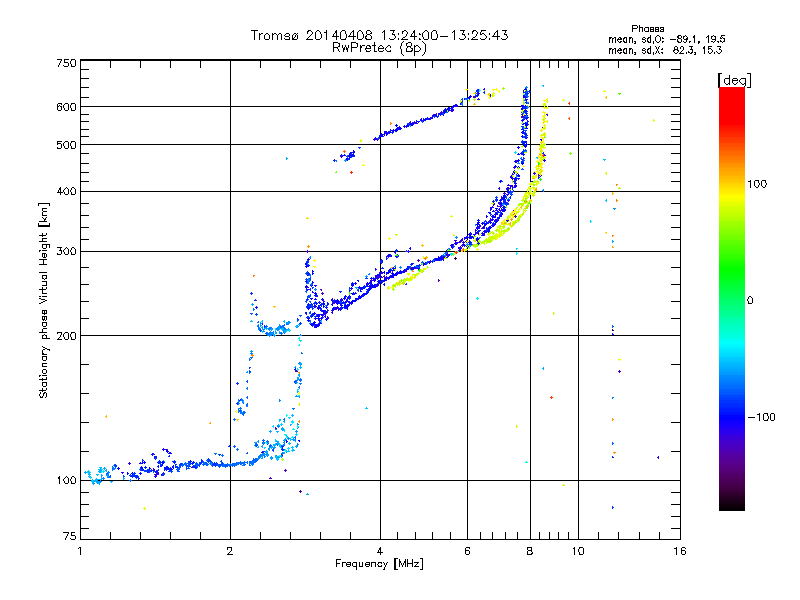This screenshot has height=600, width=800.
Task: Click the x-axis tick label '2'
Action: 230,551
